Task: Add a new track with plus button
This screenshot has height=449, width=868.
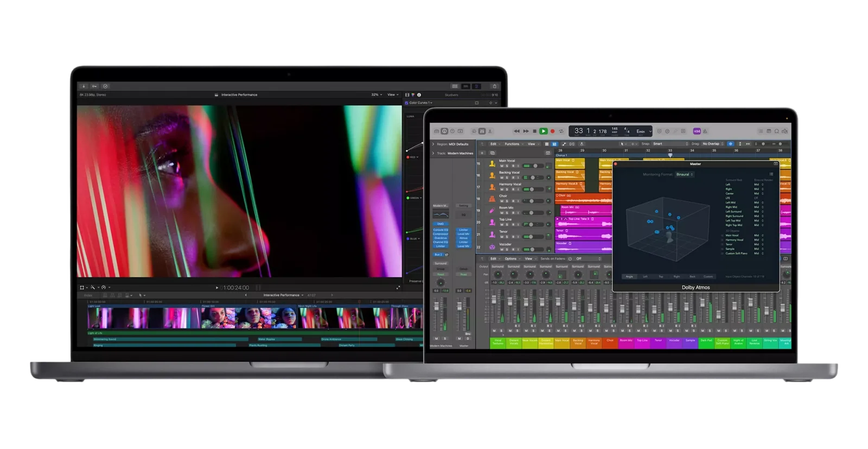Action: click(x=482, y=153)
